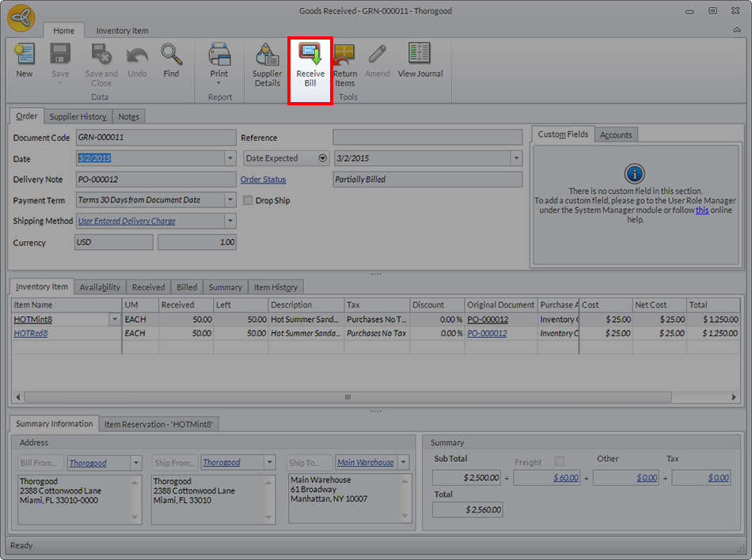This screenshot has width=752, height=560.
Task: Switch to the Supplier History tab
Action: (x=78, y=116)
